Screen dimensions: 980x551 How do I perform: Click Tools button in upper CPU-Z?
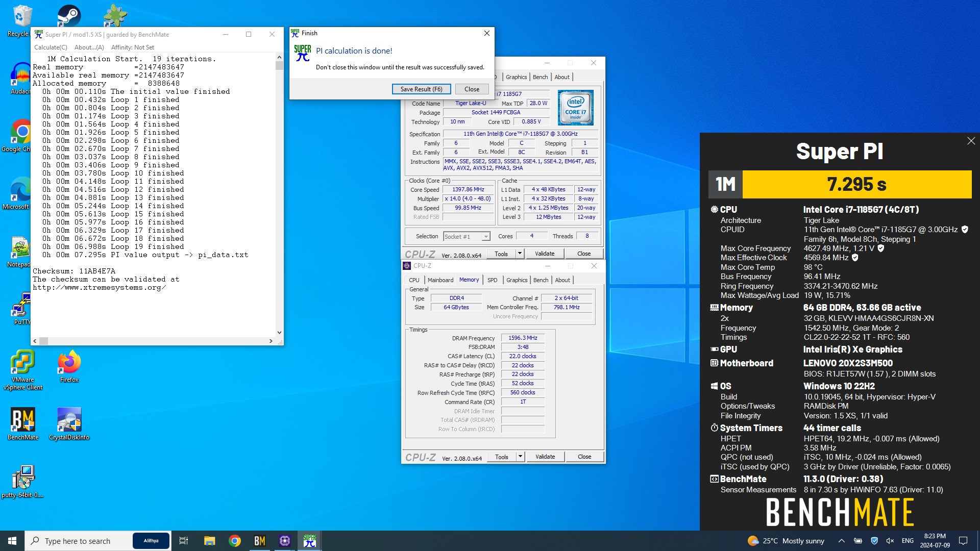pos(501,254)
